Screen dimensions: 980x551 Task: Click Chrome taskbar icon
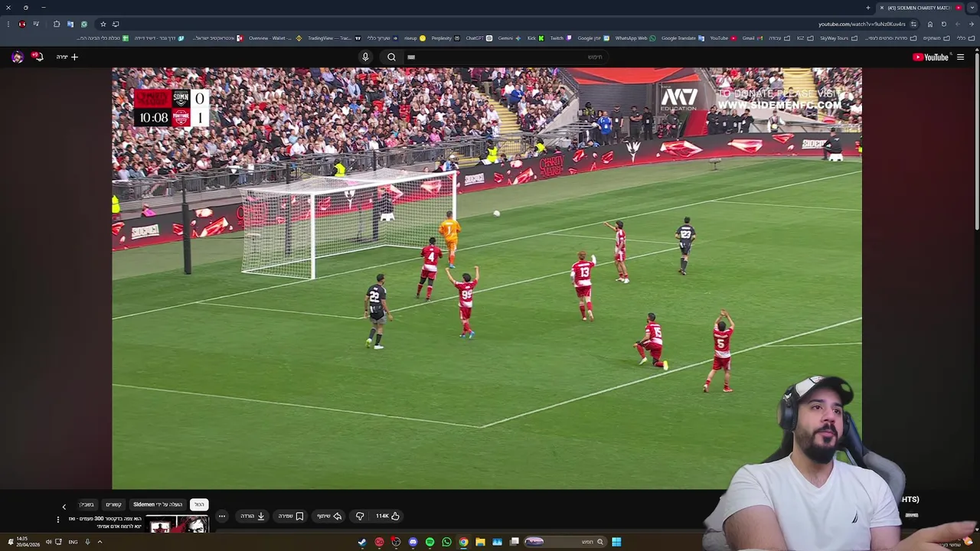463,542
